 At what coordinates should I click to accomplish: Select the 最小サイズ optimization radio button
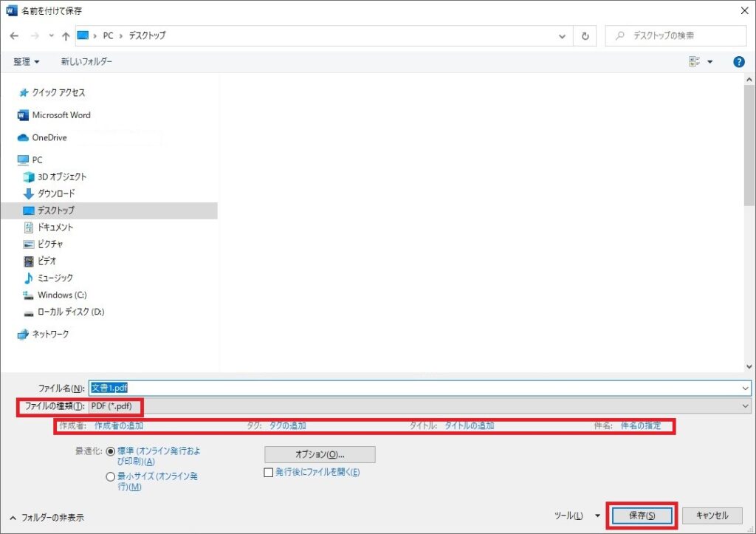(x=111, y=476)
